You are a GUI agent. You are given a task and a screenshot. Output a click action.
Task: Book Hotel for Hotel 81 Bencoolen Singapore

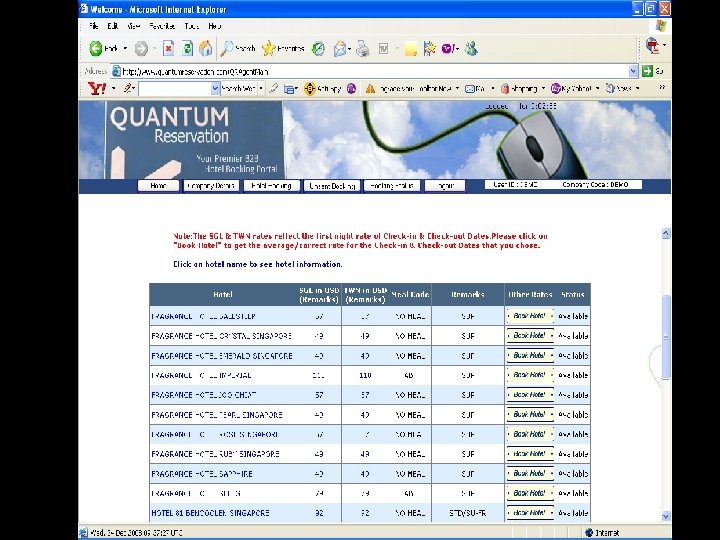pyautogui.click(x=530, y=513)
